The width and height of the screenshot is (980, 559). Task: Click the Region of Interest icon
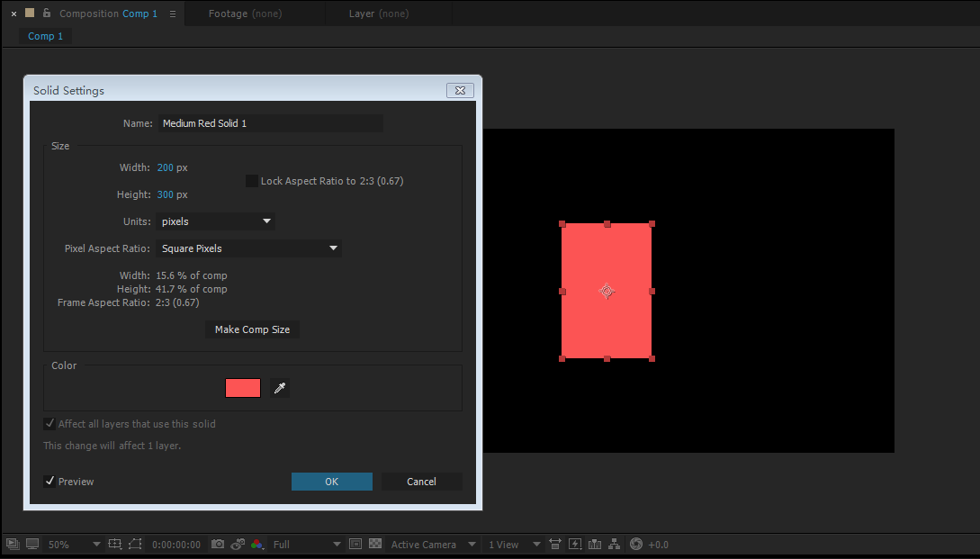pos(355,545)
